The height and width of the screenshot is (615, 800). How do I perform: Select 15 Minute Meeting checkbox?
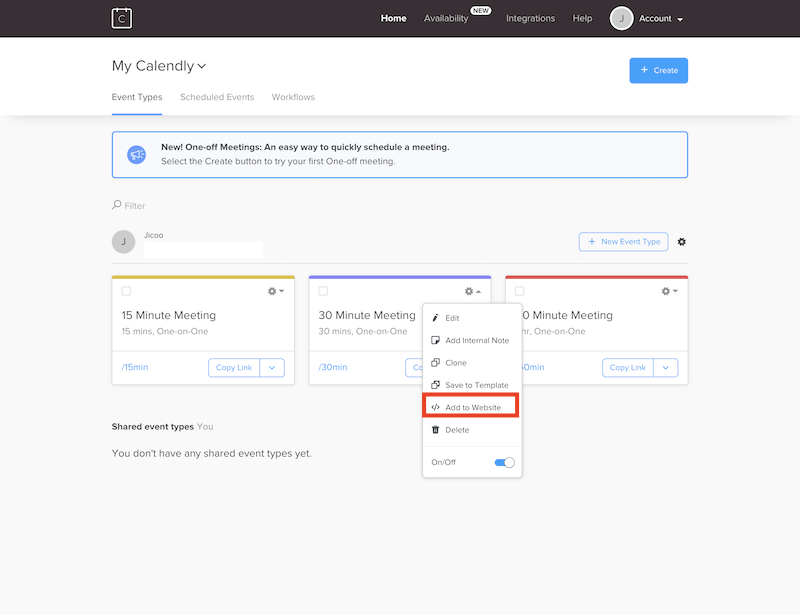[x=126, y=291]
